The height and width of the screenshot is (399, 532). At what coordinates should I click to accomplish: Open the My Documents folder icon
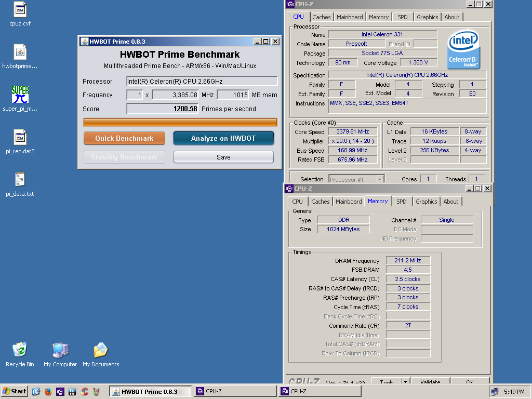(101, 350)
